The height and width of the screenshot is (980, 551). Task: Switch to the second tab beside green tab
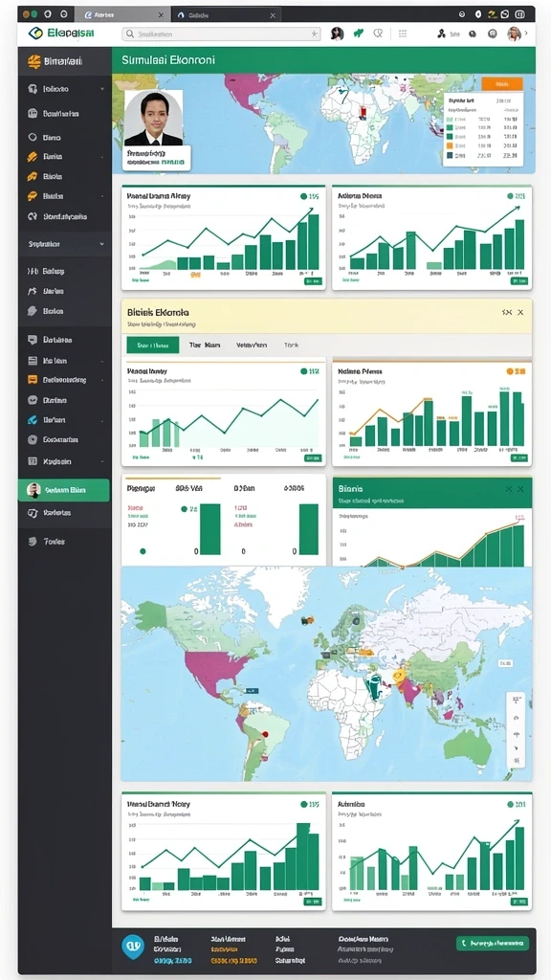tap(205, 345)
